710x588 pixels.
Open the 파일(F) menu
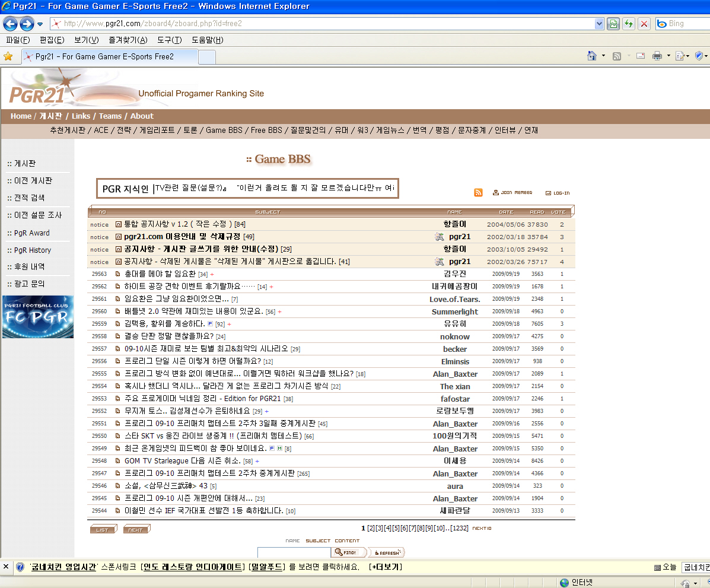(18, 40)
